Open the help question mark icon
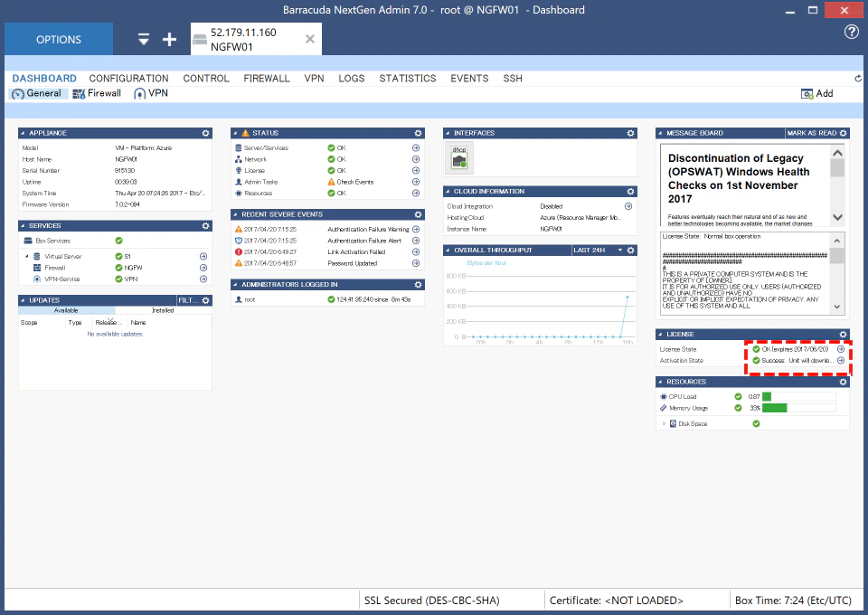The width and height of the screenshot is (868, 615). pyautogui.click(x=852, y=32)
